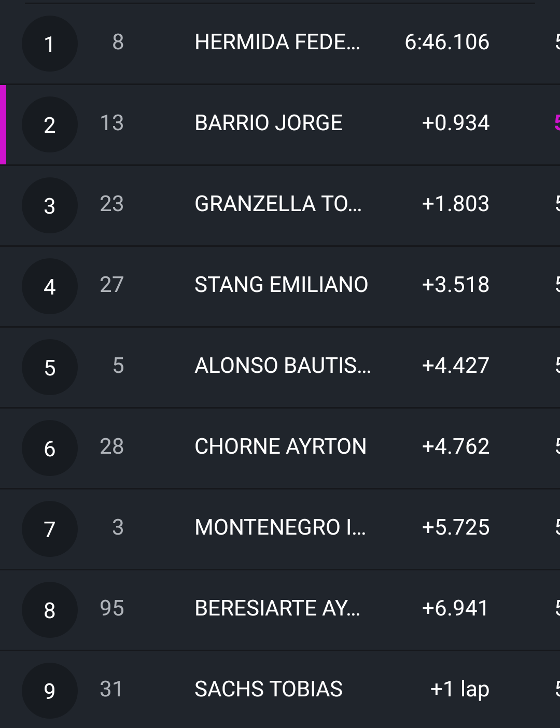Open MONTENEGRO I... driver row
560x728 pixels.
(x=280, y=527)
